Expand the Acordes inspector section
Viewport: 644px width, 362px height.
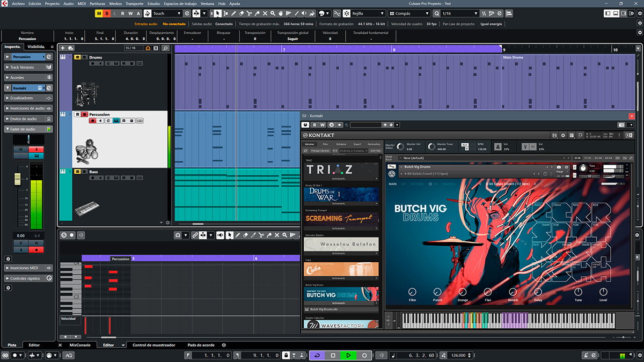28,77
